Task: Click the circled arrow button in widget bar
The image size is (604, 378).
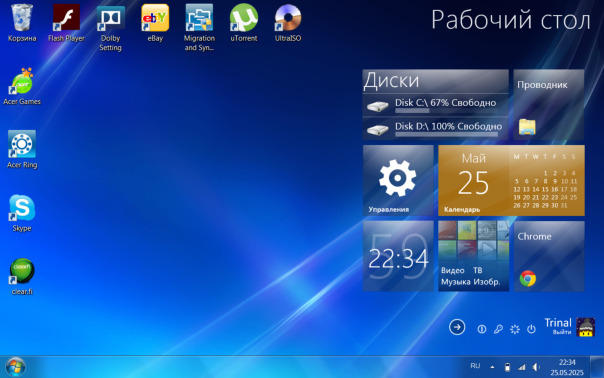Action: (x=457, y=328)
